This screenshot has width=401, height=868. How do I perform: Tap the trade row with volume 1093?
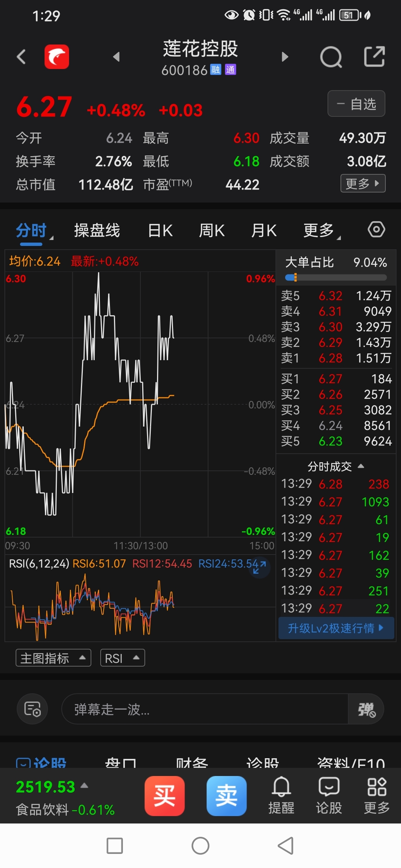(335, 502)
